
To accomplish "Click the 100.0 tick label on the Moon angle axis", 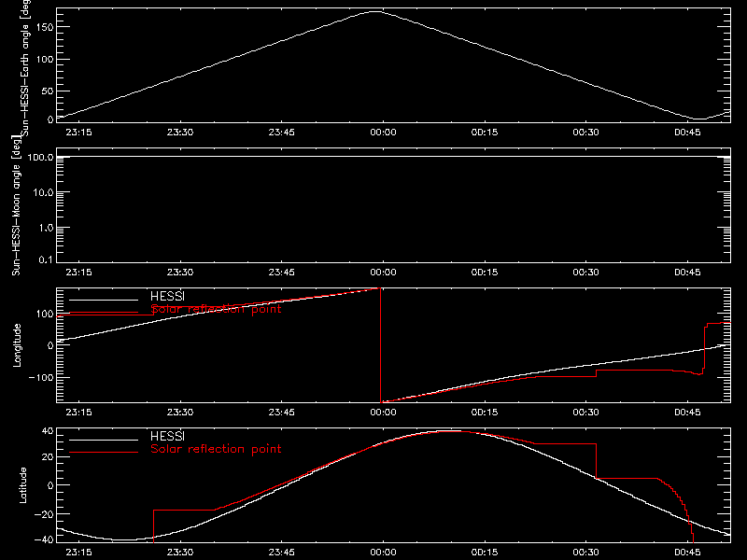I will 40,157.
